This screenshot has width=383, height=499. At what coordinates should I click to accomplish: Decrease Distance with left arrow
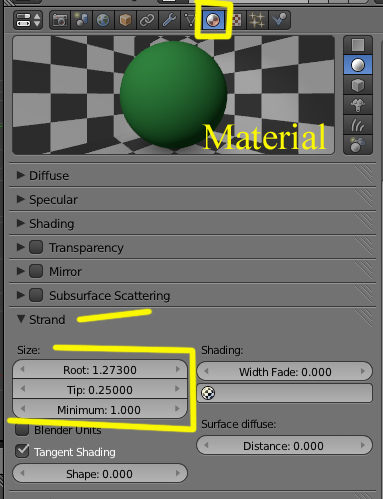206,445
